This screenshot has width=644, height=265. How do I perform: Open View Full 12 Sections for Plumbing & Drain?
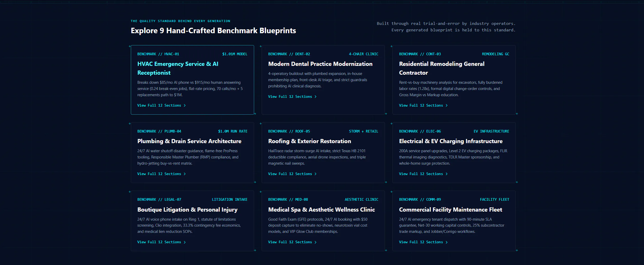point(161,174)
